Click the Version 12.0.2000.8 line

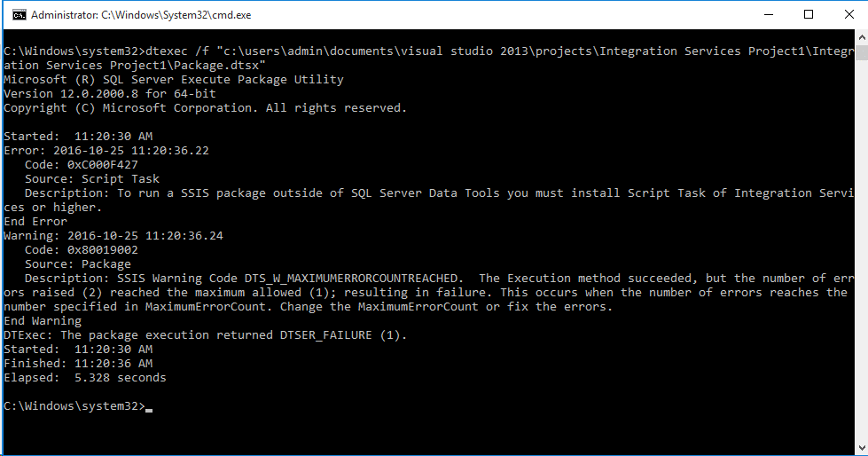[x=110, y=94]
